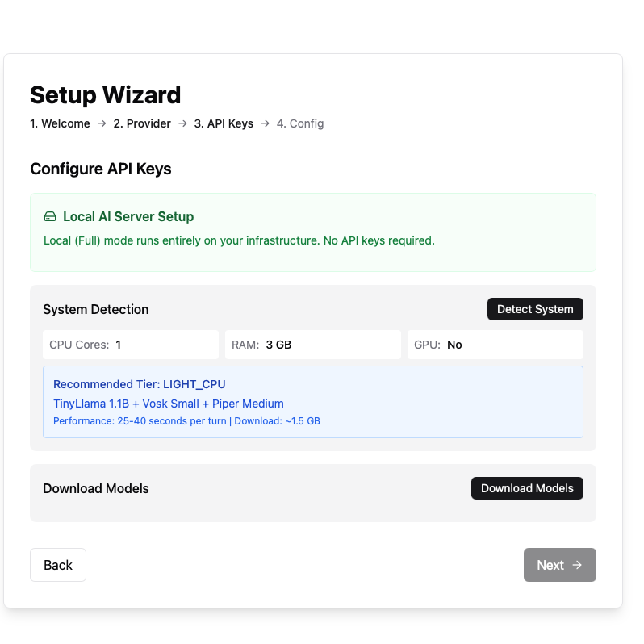The width and height of the screenshot is (644, 644).
Task: Click the CPU Cores value box
Action: pos(131,345)
